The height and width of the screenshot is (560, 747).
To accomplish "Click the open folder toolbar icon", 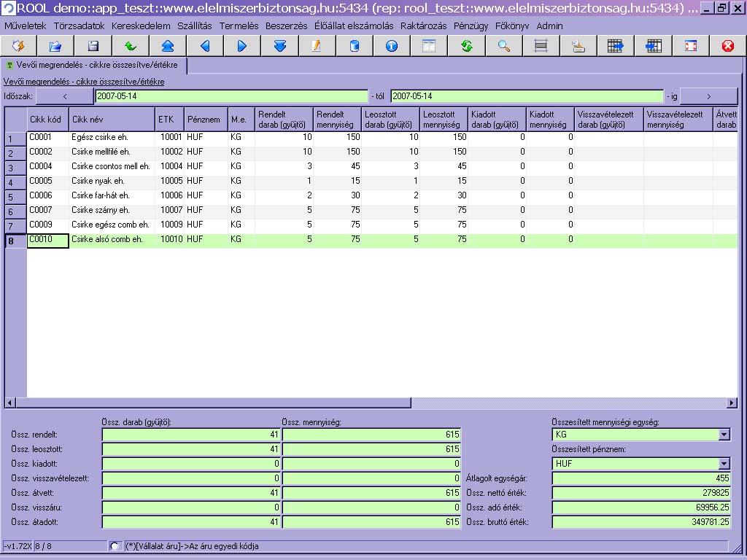I will pos(55,46).
